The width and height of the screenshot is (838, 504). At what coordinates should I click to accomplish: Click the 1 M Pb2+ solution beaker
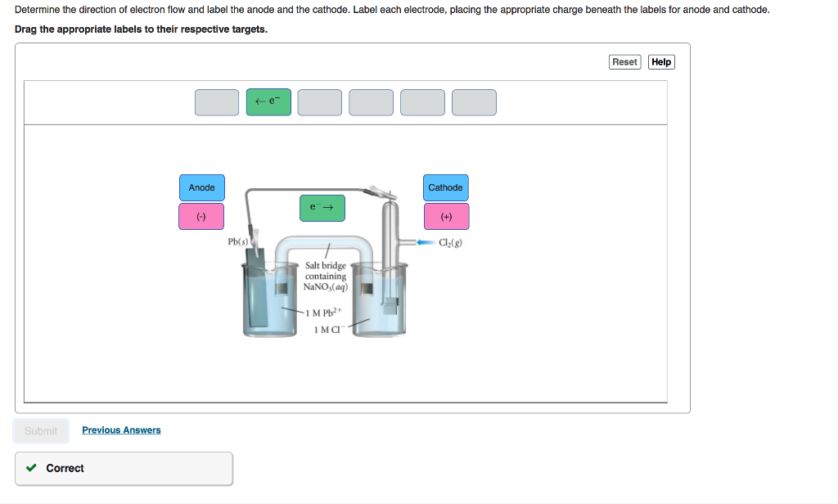click(x=270, y=303)
